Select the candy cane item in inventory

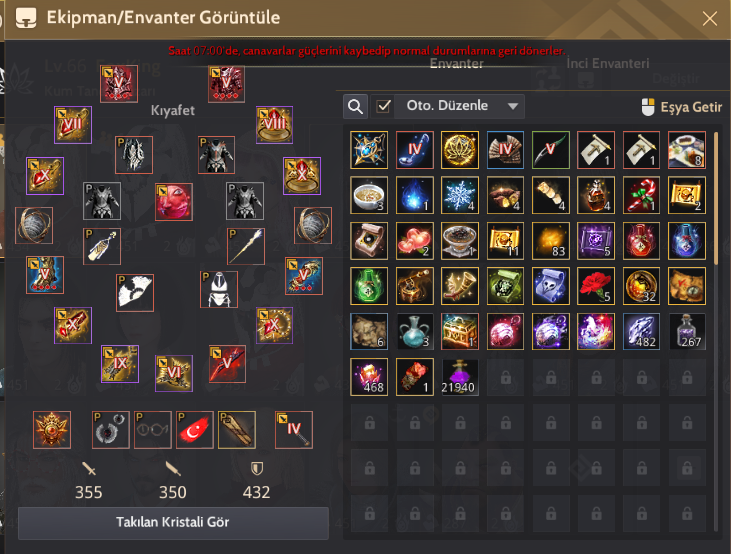[641, 195]
